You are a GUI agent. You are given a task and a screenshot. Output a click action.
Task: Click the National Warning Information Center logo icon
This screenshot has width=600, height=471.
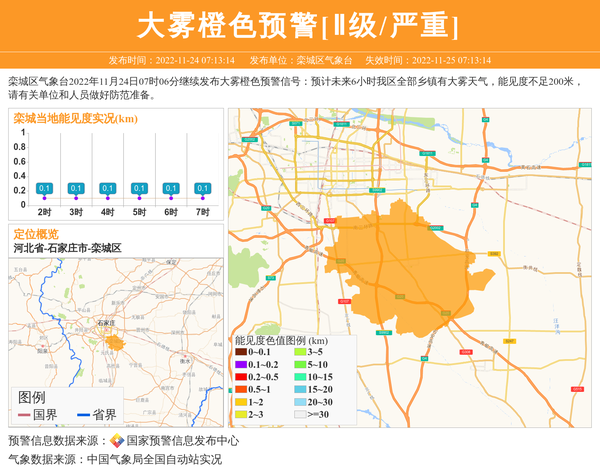[x=117, y=441]
